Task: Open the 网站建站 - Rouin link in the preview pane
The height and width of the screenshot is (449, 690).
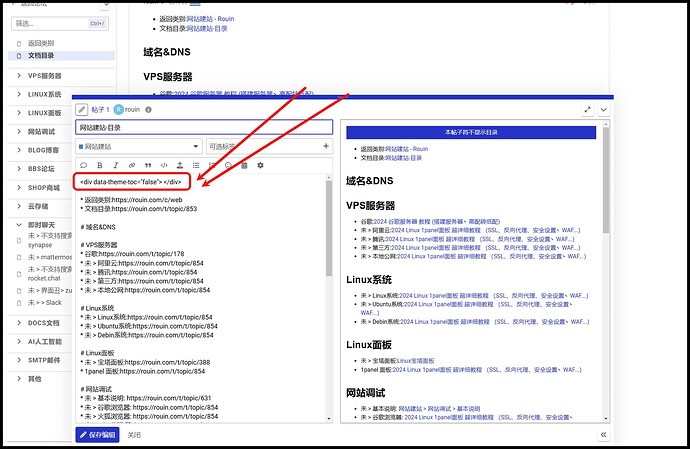Action: coord(407,149)
